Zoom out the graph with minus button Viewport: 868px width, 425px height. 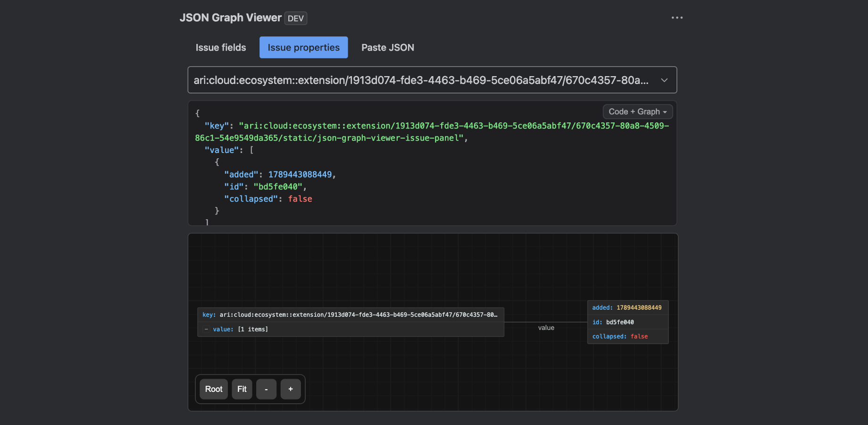click(266, 389)
